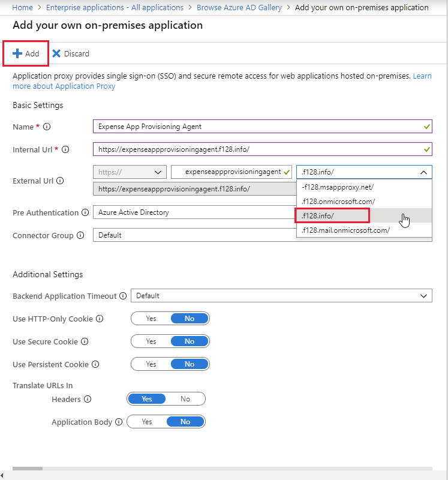This screenshot has height=480, width=448.
Task: Open Browse Azure AD Gallery breadcrumb
Action: tap(239, 7)
